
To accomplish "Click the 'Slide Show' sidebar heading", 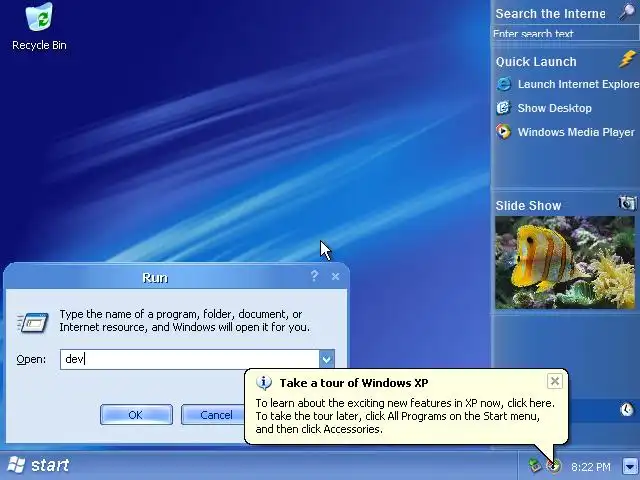I will pyautogui.click(x=528, y=205).
